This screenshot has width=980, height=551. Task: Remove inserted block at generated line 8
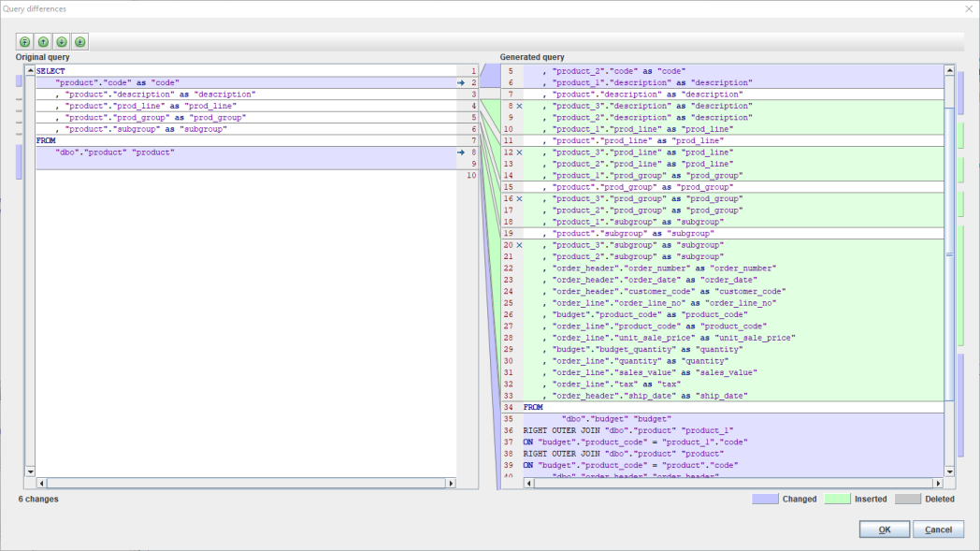pos(519,107)
